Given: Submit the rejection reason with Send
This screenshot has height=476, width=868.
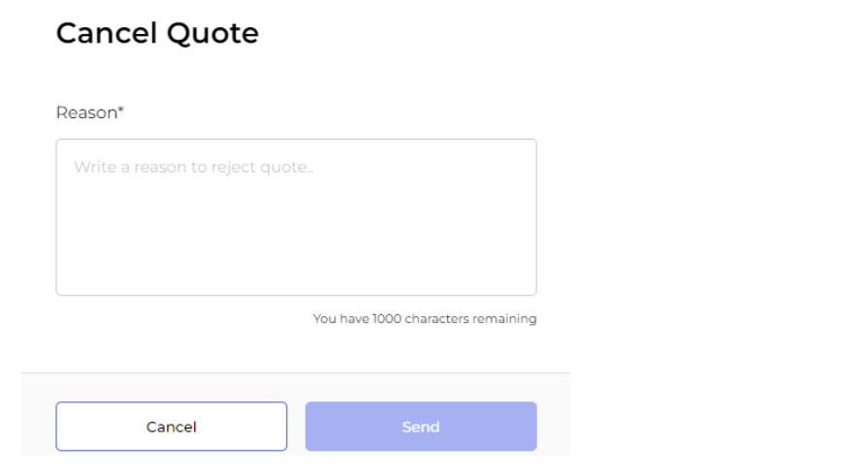Looking at the screenshot, I should coord(421,427).
